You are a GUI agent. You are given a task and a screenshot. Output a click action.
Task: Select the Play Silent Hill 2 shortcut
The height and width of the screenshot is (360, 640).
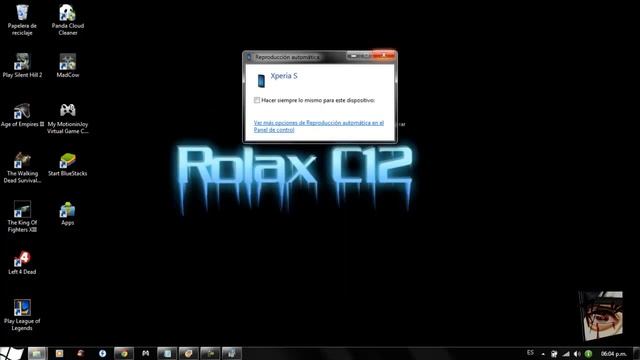click(22, 65)
